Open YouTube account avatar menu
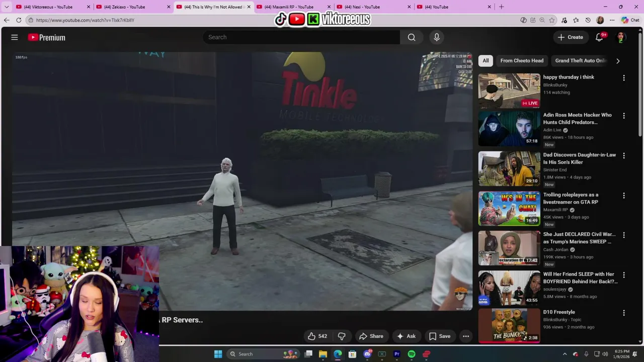 coord(621,37)
